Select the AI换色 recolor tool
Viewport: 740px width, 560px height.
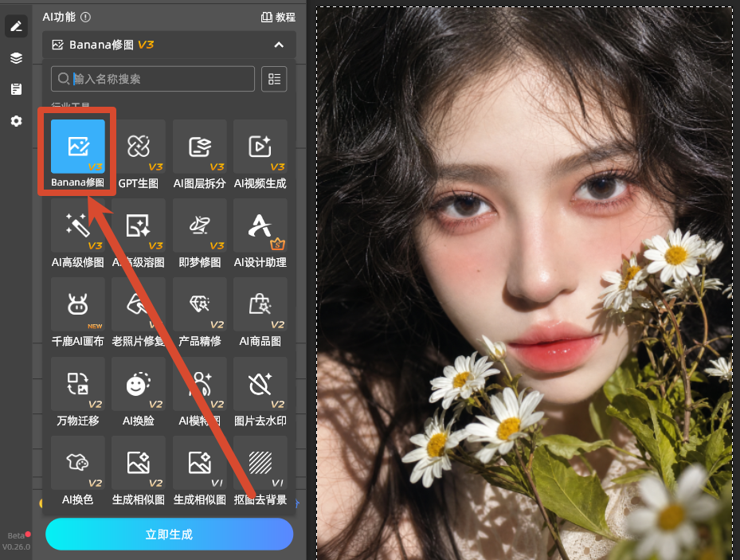78,471
